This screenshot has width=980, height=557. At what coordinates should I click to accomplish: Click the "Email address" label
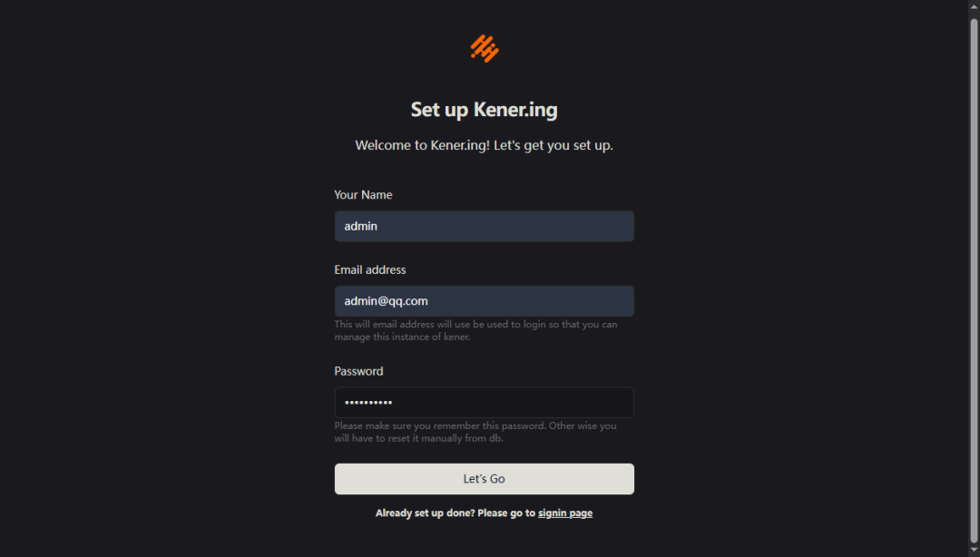[370, 270]
